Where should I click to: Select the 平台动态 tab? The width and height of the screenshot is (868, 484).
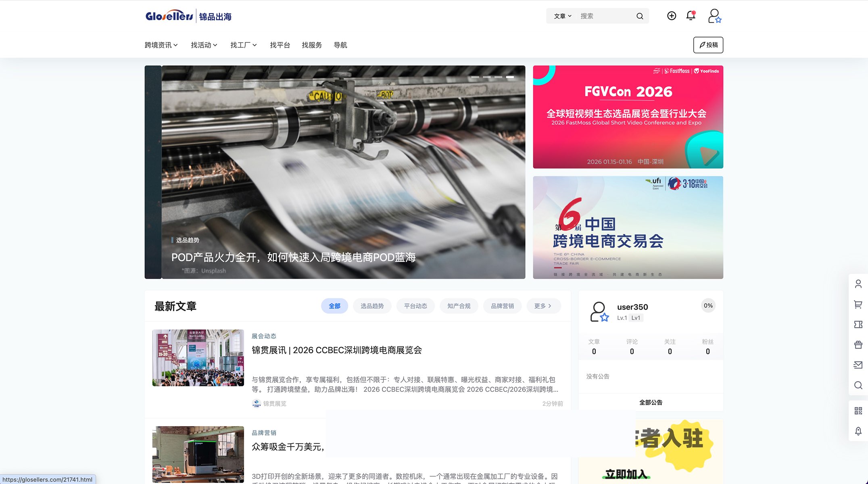(x=415, y=306)
